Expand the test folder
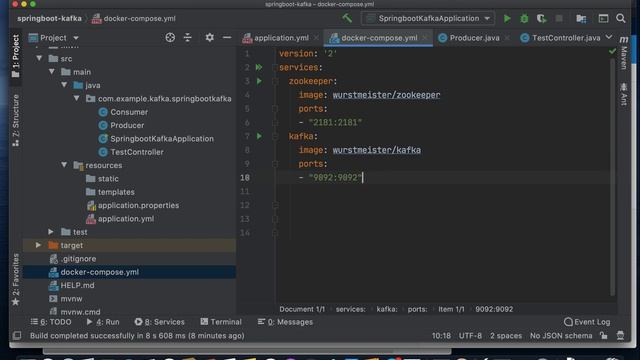 coord(51,232)
